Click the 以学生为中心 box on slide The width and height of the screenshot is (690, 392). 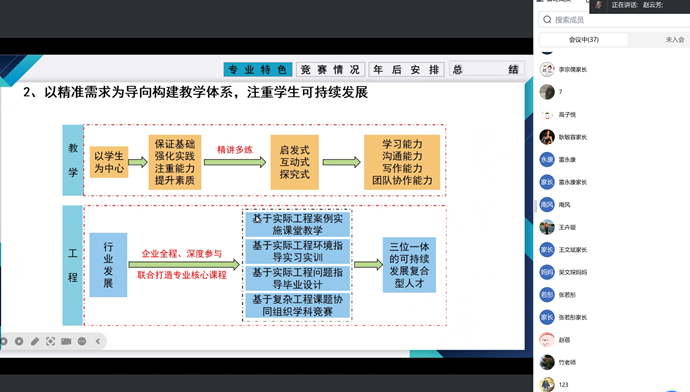click(109, 162)
